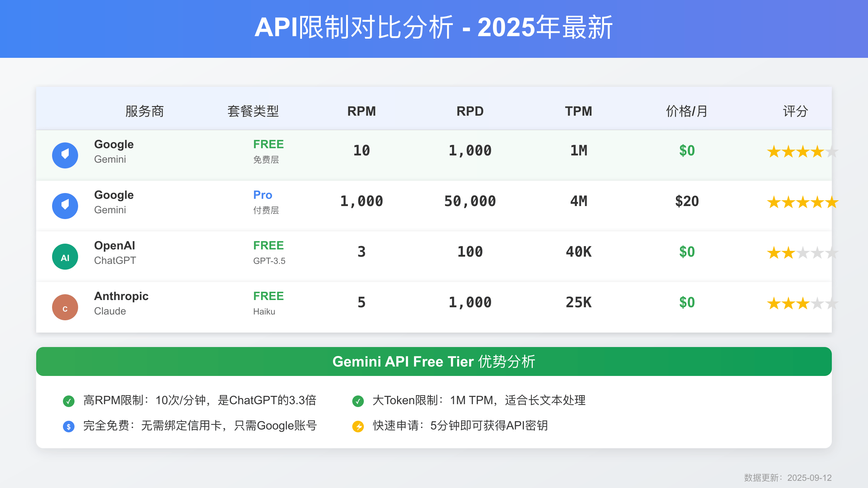Click the 快速申请 advantage text
868x488 pixels.
[460, 426]
